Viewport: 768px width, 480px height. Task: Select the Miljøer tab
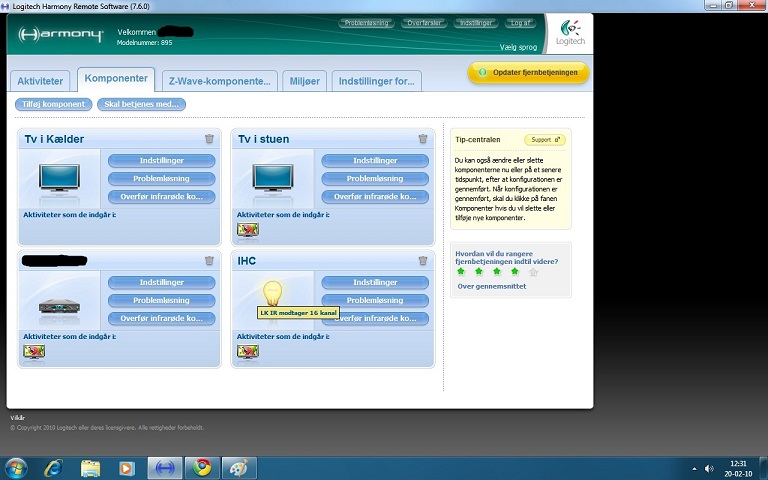coord(304,81)
